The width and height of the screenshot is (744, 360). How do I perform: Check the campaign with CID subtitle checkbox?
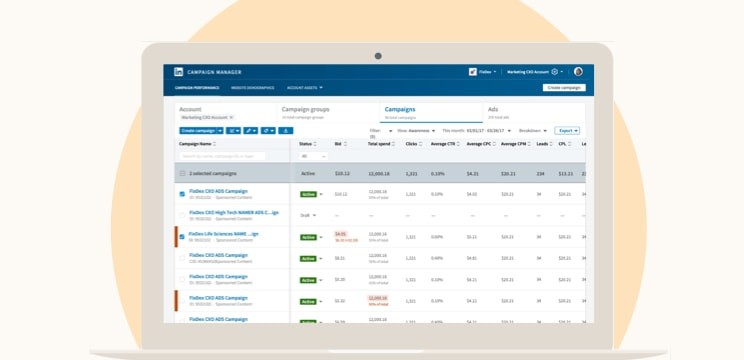pos(182,258)
